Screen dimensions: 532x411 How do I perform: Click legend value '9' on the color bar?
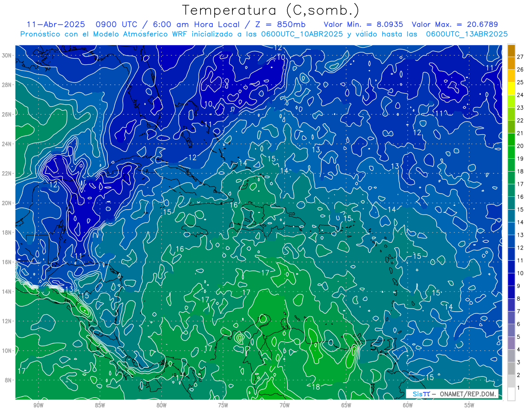[x=519, y=286]
